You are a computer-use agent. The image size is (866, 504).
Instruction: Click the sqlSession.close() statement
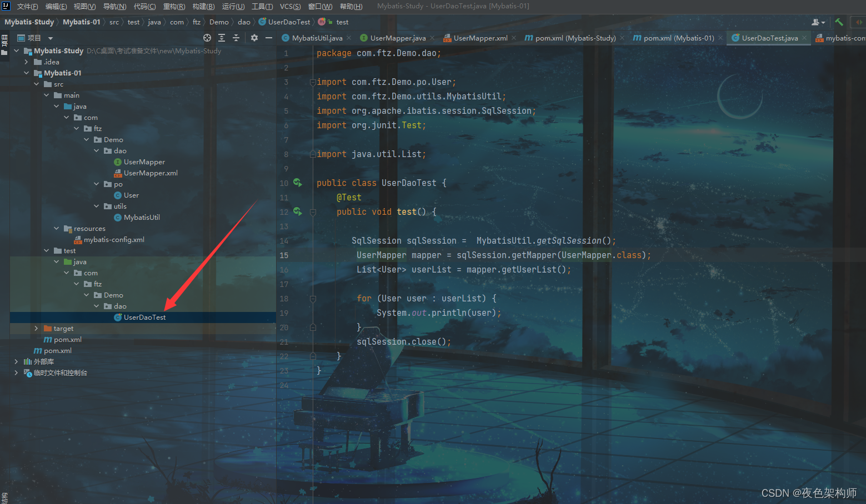point(404,342)
